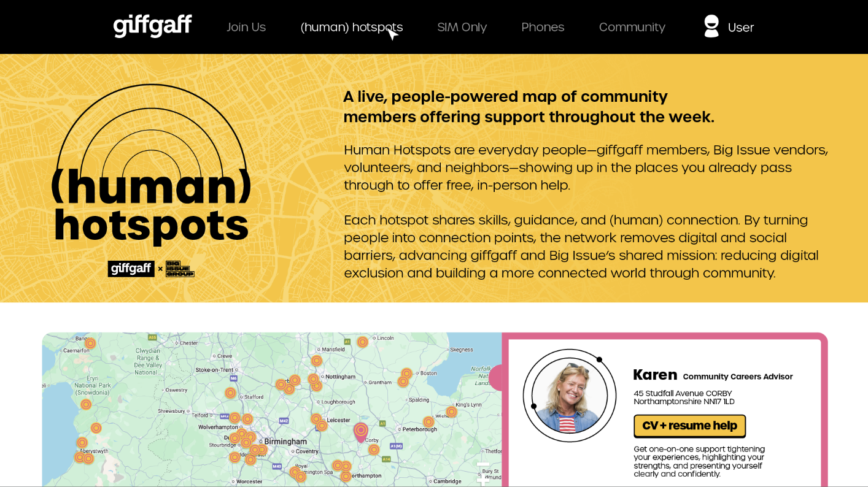Select the hotspot marker just above Aberystwyth

tap(82, 442)
